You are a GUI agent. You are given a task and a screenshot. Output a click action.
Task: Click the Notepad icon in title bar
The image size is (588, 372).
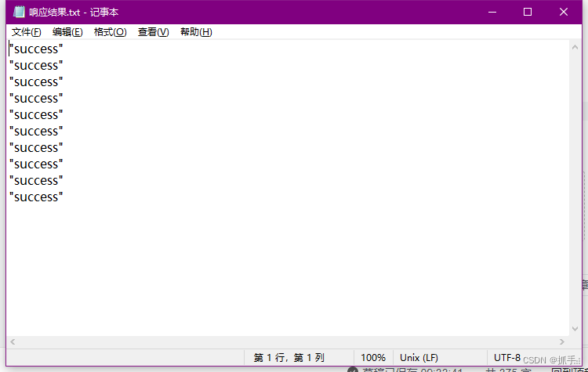(19, 12)
